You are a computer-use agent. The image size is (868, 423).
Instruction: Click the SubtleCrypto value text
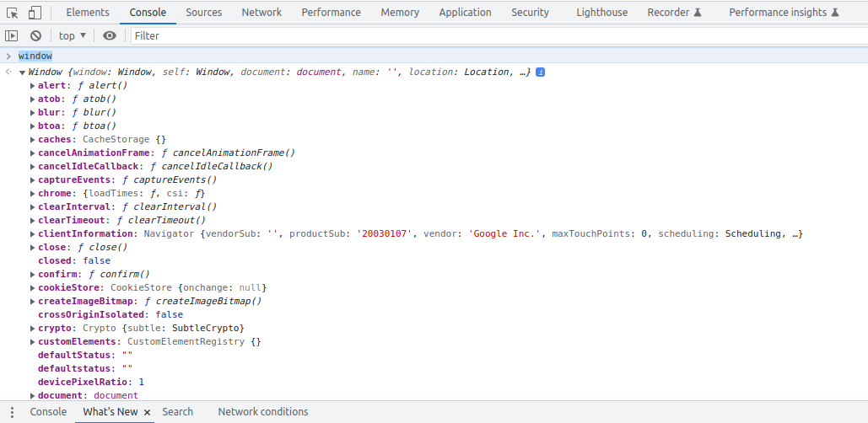click(x=205, y=328)
